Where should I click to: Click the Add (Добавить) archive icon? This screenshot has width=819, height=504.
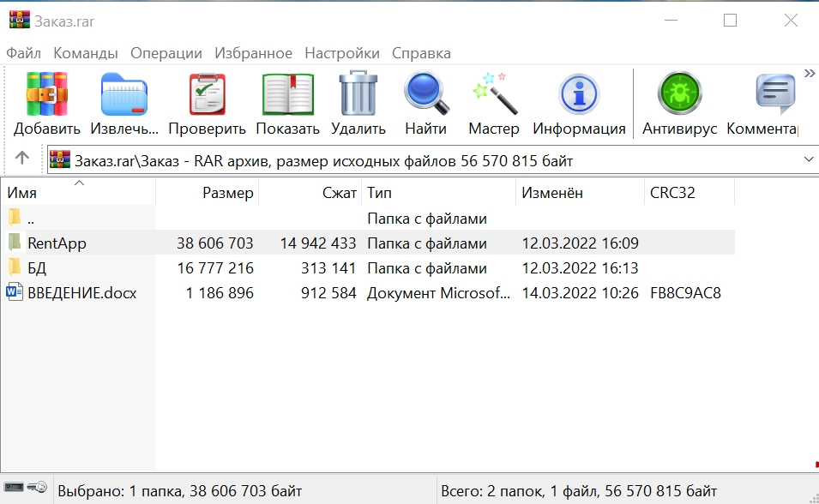(46, 94)
